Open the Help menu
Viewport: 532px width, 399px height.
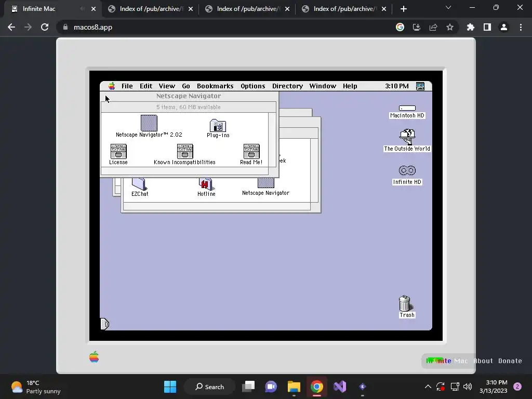pos(350,86)
